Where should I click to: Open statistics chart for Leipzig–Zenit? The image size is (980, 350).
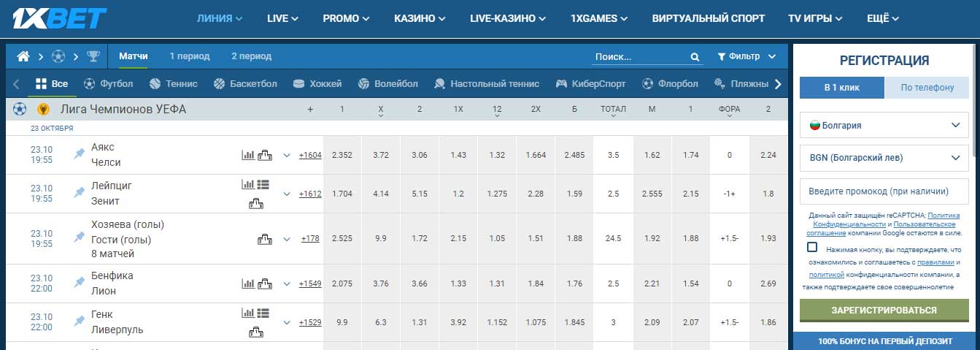click(x=248, y=185)
